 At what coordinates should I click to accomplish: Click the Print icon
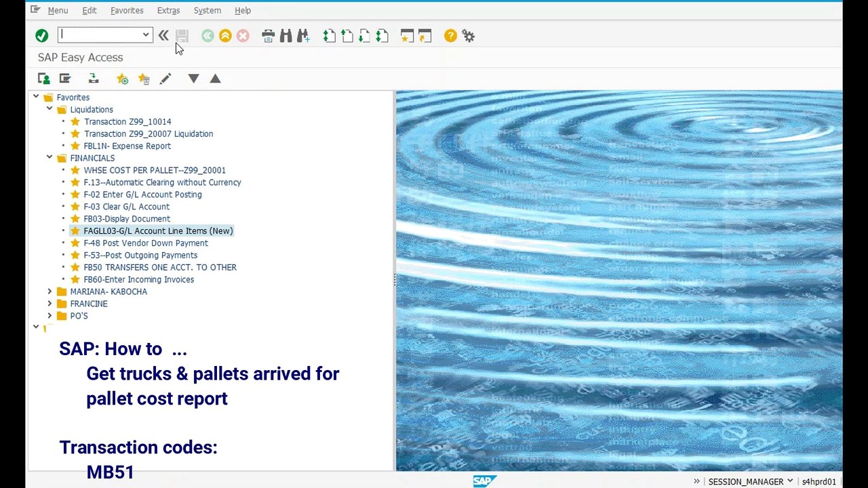pos(269,35)
